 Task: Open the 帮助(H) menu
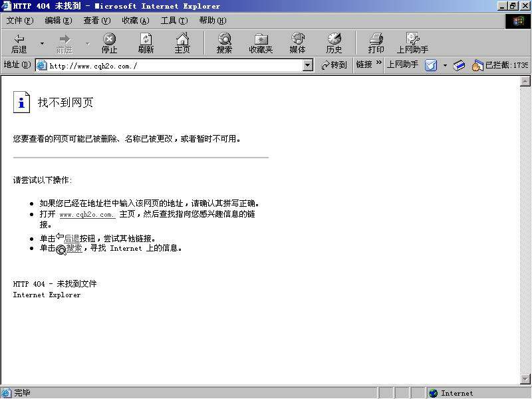(213, 21)
